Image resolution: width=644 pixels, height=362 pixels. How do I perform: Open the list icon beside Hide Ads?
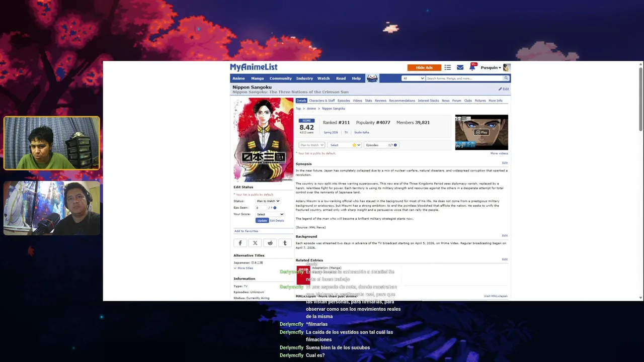pyautogui.click(x=447, y=67)
